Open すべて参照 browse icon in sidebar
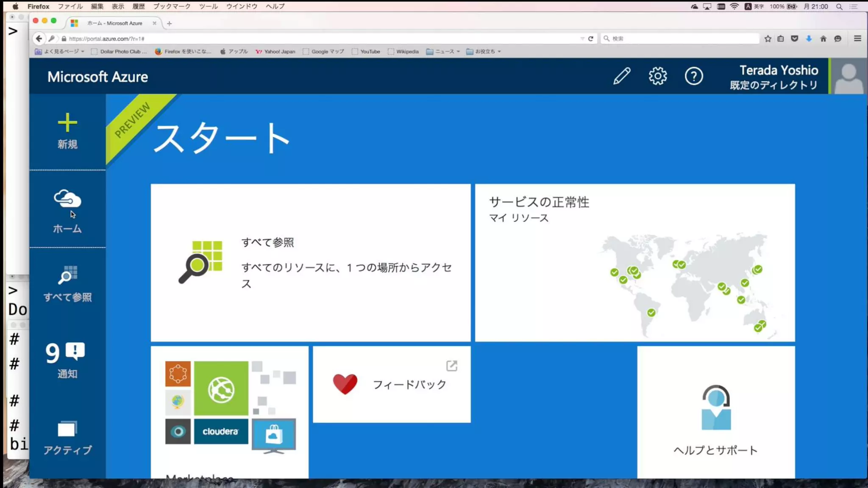This screenshot has width=868, height=488. pos(68,275)
